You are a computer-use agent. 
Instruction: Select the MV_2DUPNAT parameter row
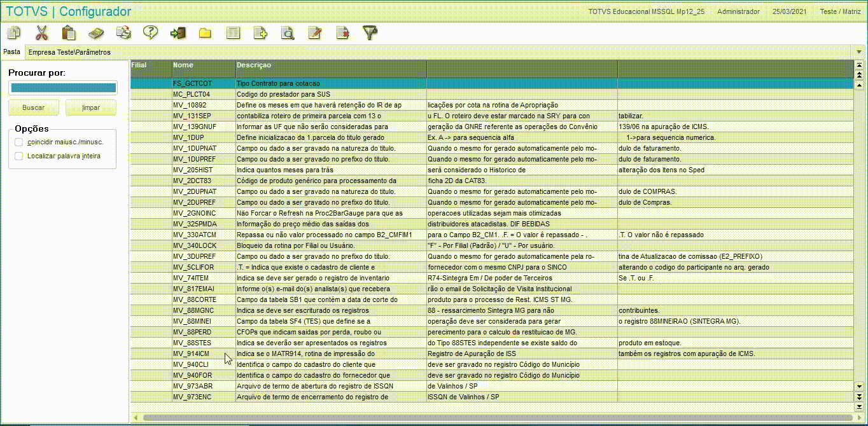491,191
